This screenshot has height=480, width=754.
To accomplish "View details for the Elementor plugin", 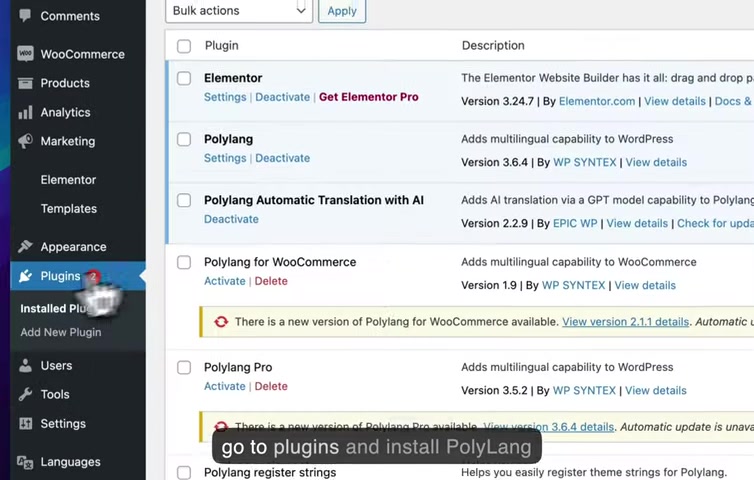I will click(x=675, y=101).
